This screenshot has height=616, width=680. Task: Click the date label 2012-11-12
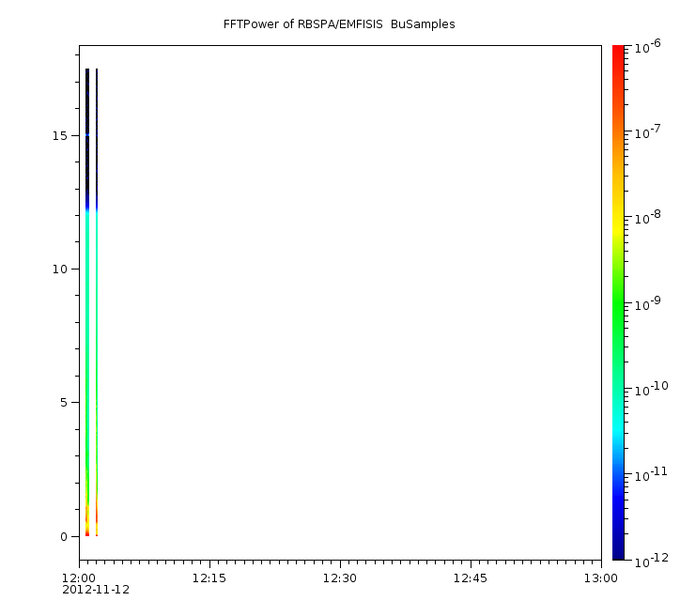96,590
